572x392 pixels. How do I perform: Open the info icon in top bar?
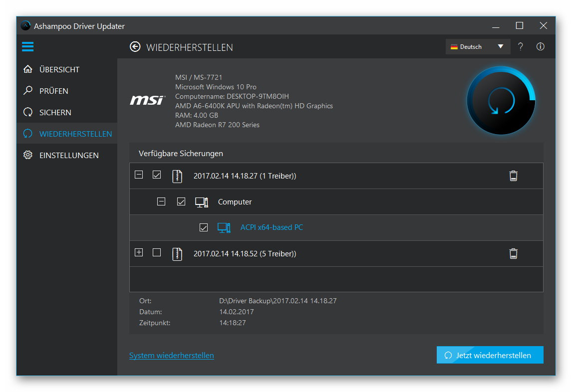pyautogui.click(x=540, y=46)
